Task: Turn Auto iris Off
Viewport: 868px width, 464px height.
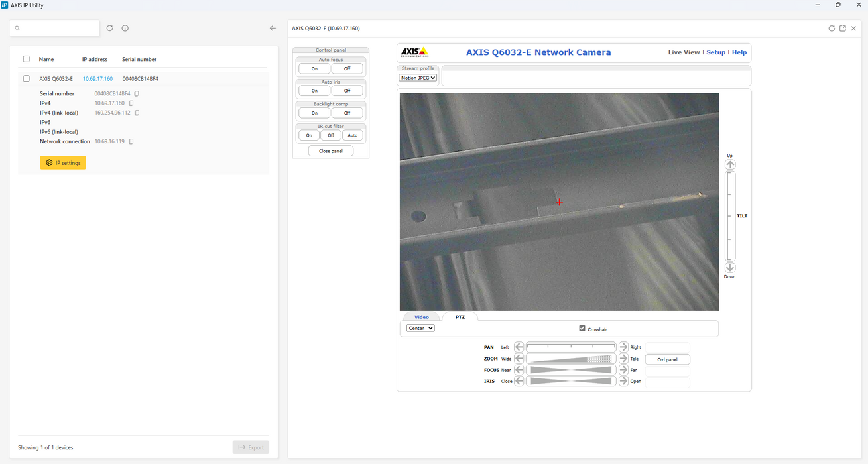Action: pyautogui.click(x=347, y=91)
